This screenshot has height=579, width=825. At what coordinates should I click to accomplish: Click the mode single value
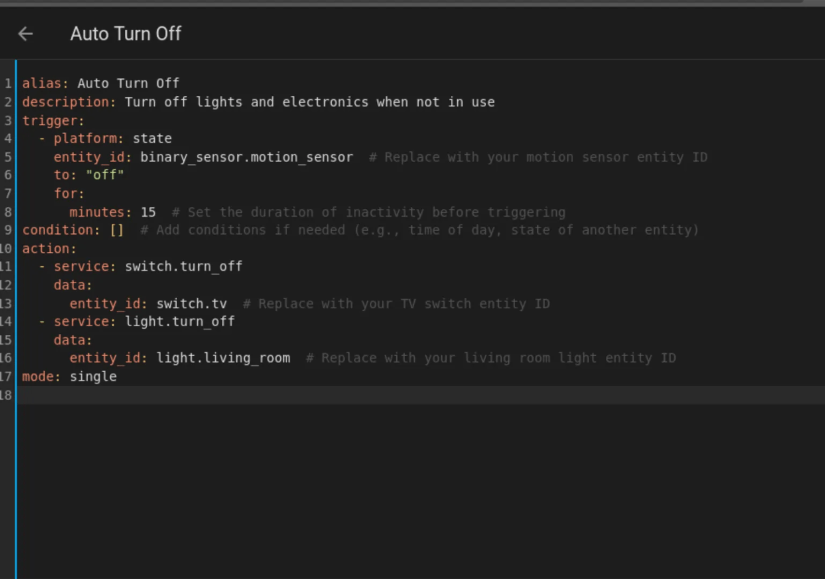coord(93,376)
